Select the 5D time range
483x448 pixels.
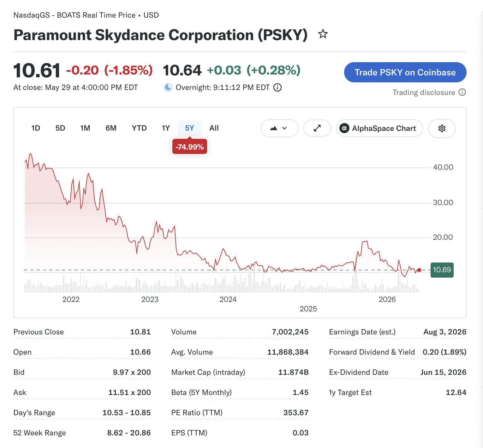[x=60, y=128]
